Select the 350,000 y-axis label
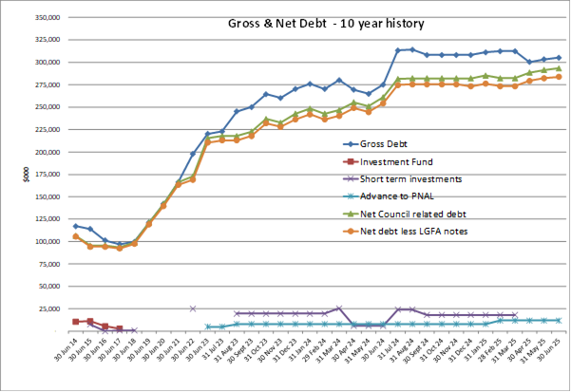 tap(48, 17)
